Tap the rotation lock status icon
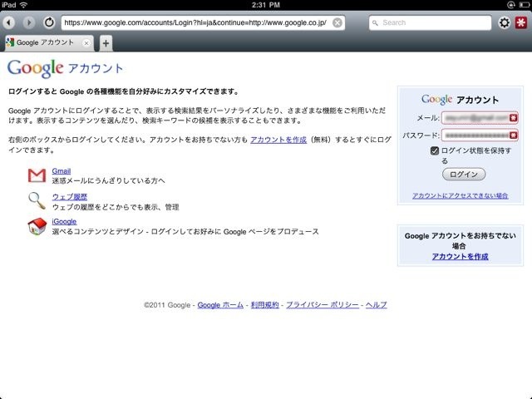This screenshot has height=399, width=532. (510, 5)
